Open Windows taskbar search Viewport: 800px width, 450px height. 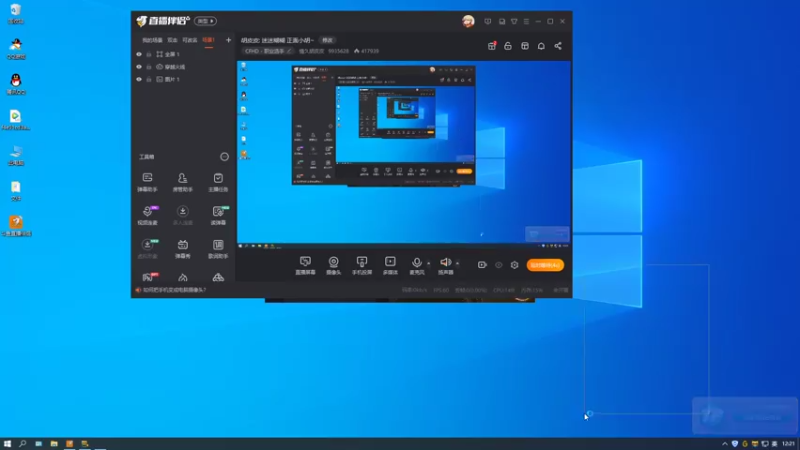22,444
